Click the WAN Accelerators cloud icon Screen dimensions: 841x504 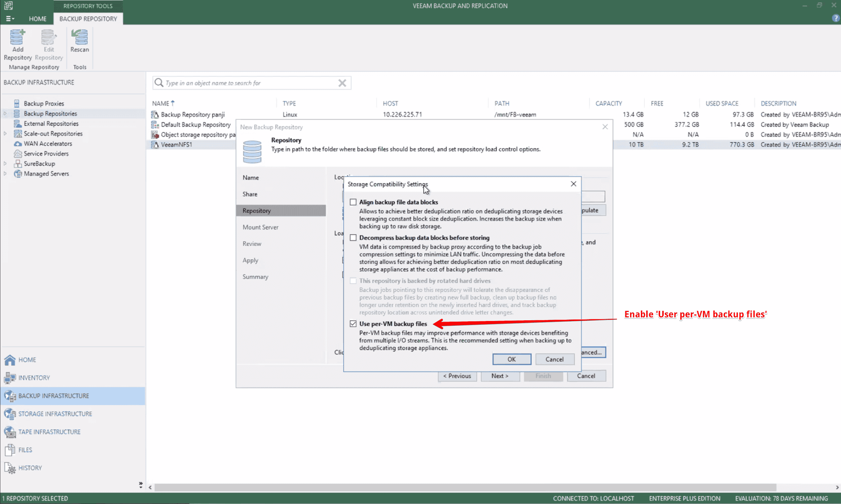pos(17,144)
